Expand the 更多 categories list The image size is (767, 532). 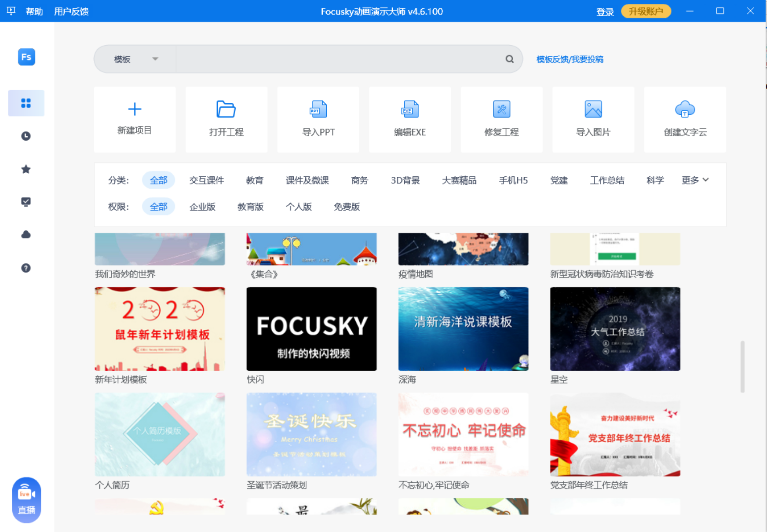(695, 180)
